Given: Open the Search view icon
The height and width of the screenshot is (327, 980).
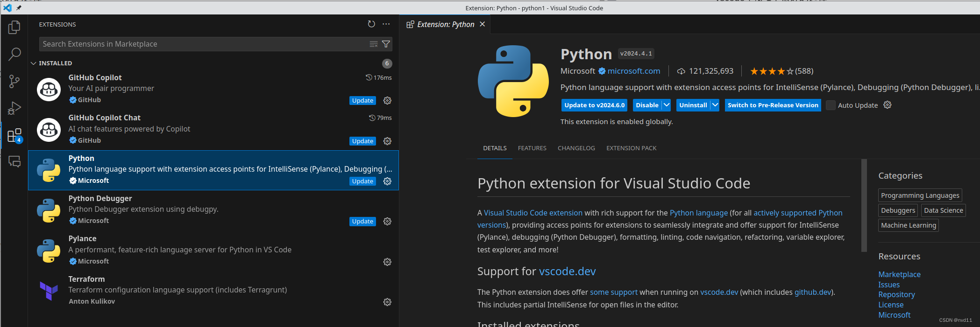Looking at the screenshot, I should pos(14,54).
